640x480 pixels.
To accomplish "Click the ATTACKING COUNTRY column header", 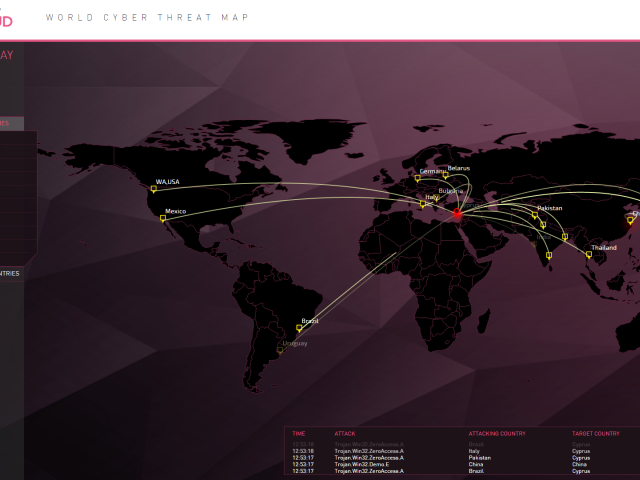I will pyautogui.click(x=497, y=434).
